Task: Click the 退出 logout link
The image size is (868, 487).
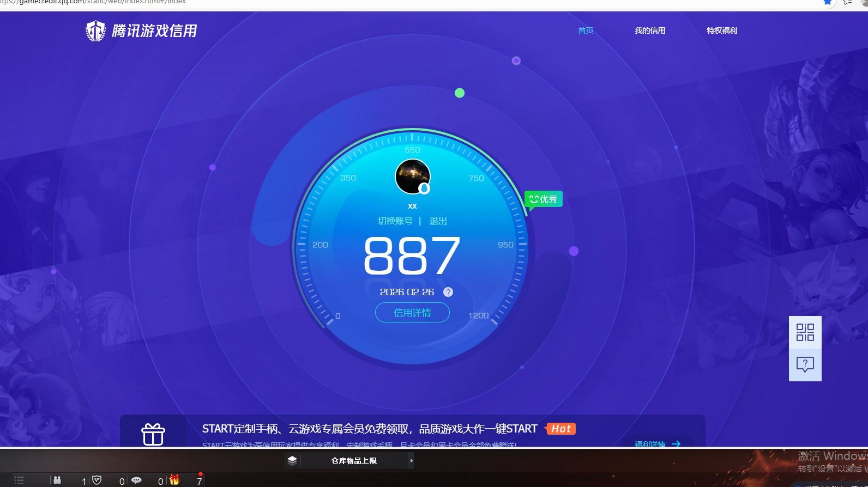Action: pos(438,221)
